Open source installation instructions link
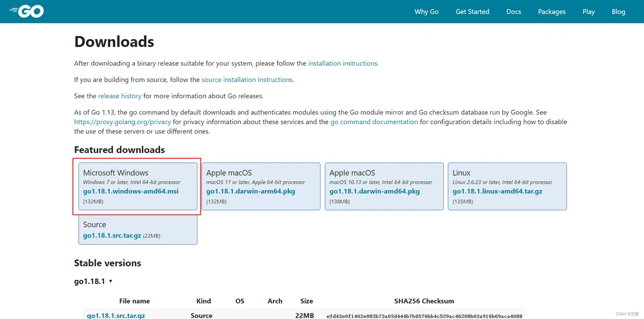644x319 pixels. 247,79
